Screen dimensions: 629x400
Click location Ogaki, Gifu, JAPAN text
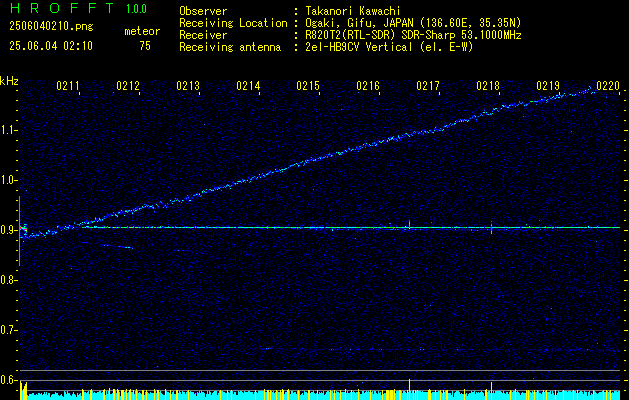(x=413, y=23)
